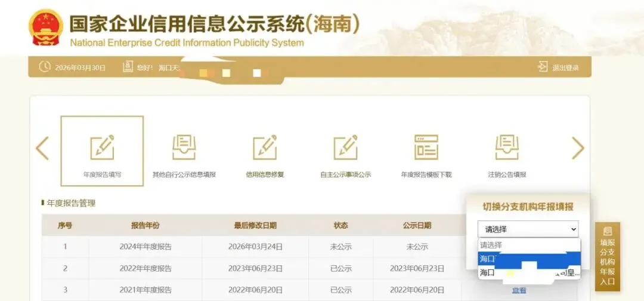This screenshot has width=644, height=301.
Task: Choose the last 海口 branch option
Action: coord(529,272)
